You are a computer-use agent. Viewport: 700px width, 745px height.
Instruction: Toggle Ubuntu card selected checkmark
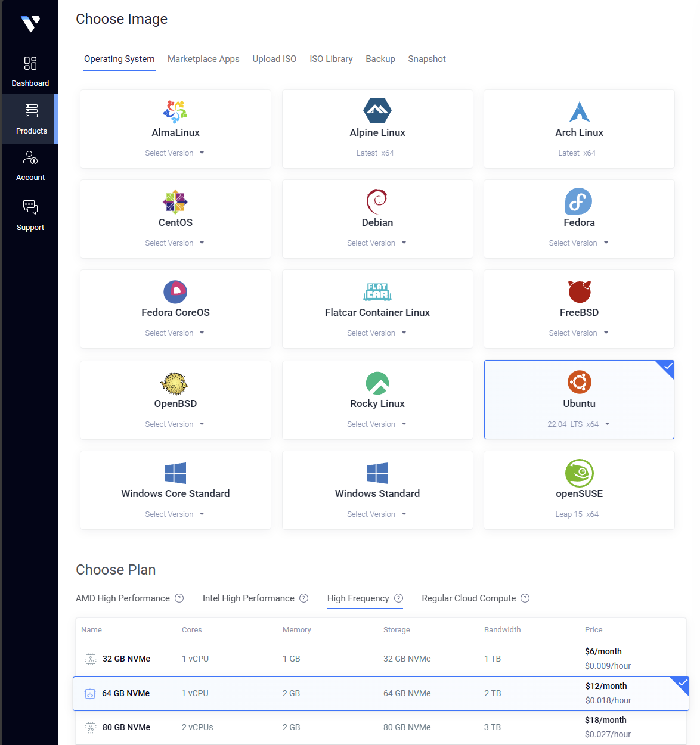point(667,367)
